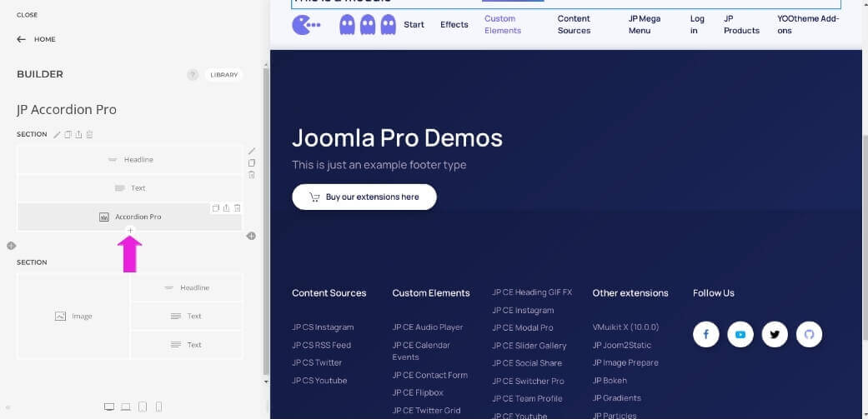The image size is (868, 419).
Task: Switch preview to laptop view icon
Action: click(126, 407)
